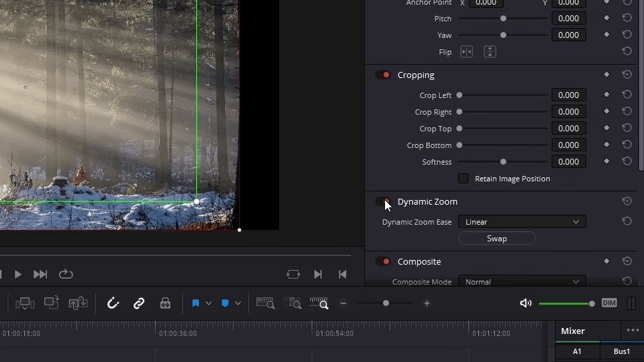Zoom out timeline with minus

tap(343, 303)
